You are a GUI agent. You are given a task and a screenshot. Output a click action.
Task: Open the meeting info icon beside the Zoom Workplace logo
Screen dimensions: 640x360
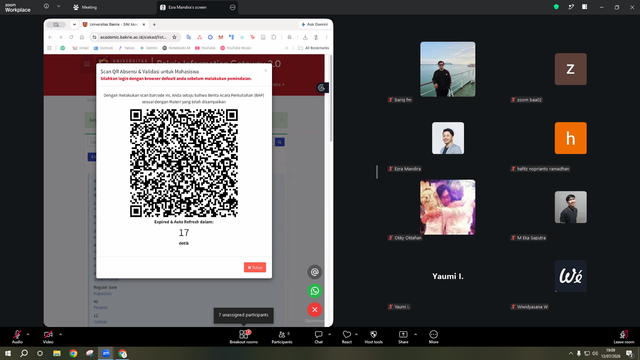click(46, 6)
